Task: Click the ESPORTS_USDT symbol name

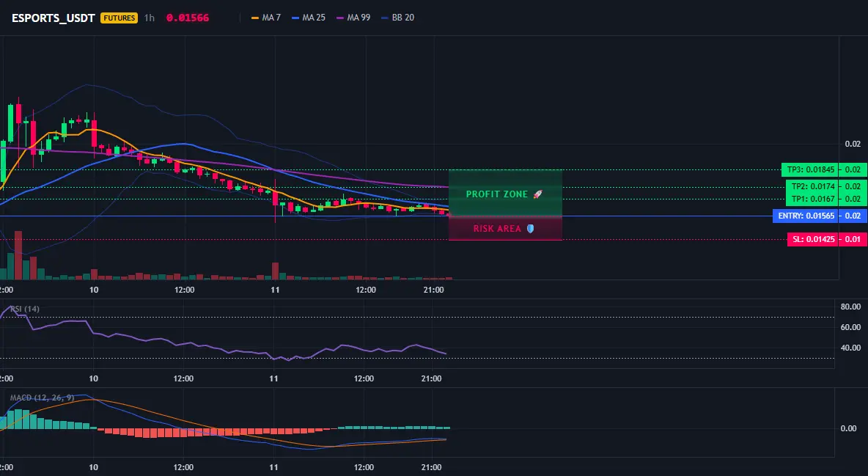Action: (x=53, y=18)
